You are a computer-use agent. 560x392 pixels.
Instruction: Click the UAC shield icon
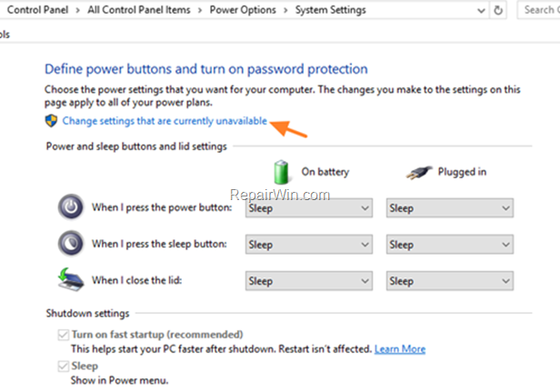(x=51, y=121)
